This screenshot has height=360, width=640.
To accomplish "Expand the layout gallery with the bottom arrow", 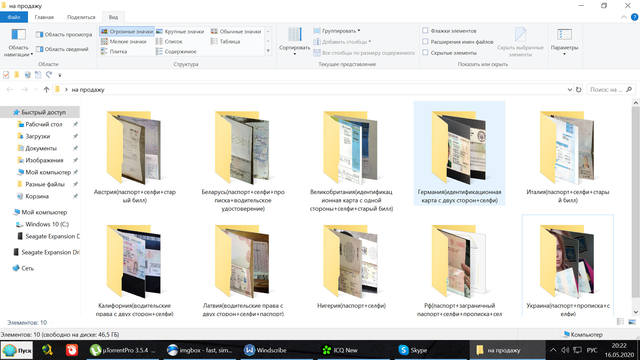I will (x=268, y=51).
